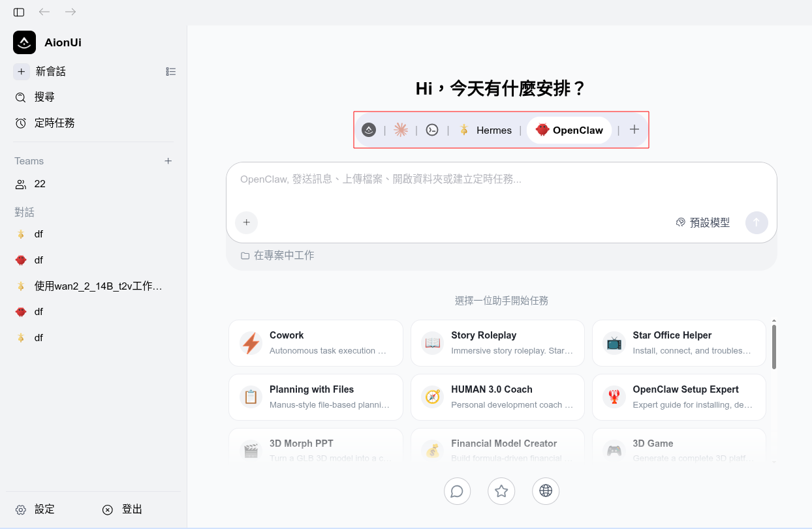The width and height of the screenshot is (812, 529).
Task: Go forward using the right arrow
Action: click(x=70, y=12)
